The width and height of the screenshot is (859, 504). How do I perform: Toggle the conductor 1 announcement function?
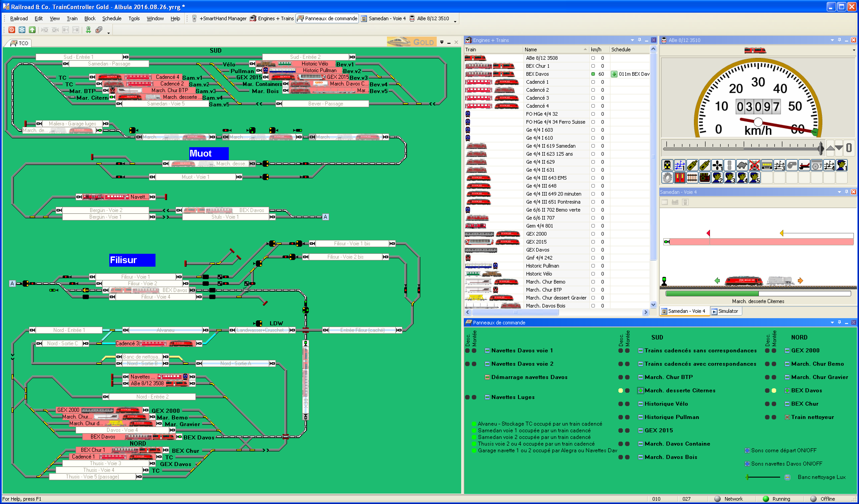point(842,165)
